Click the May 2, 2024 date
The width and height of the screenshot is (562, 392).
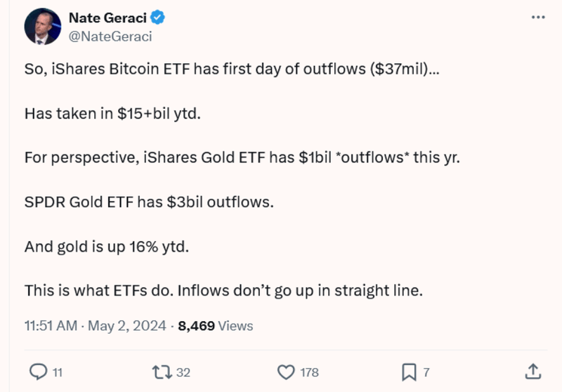pos(128,326)
